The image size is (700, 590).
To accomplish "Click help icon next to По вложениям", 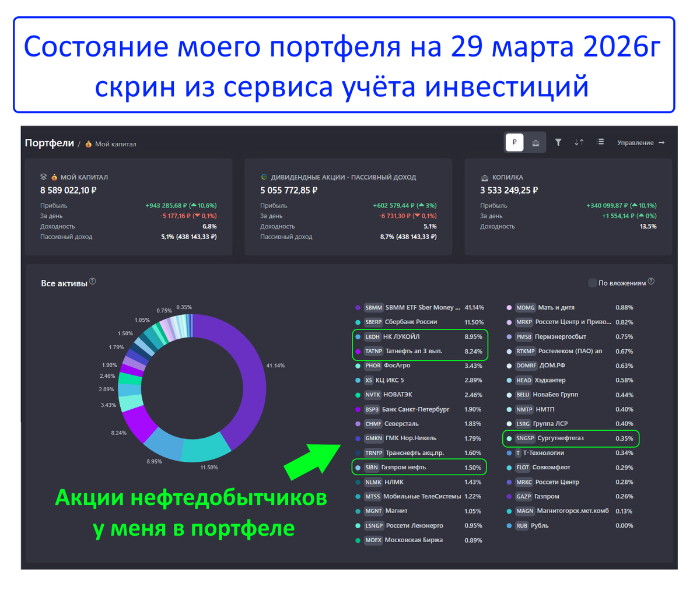I will 651,282.
